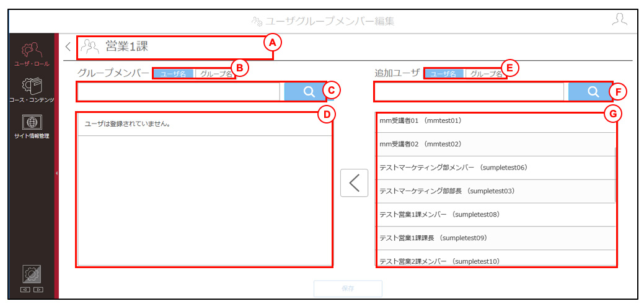The image size is (644, 306).
Task: Open the サイト情報管理 globe icon
Action: coord(31,126)
